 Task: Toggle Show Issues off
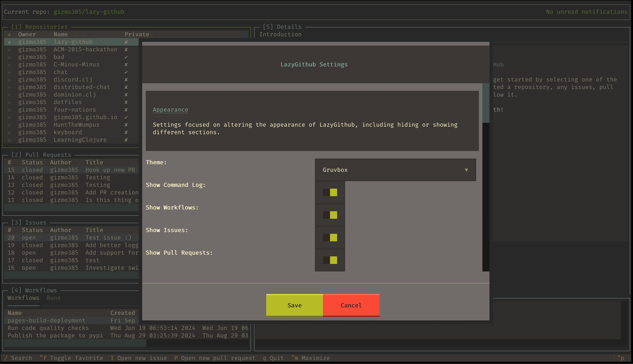[x=330, y=237]
